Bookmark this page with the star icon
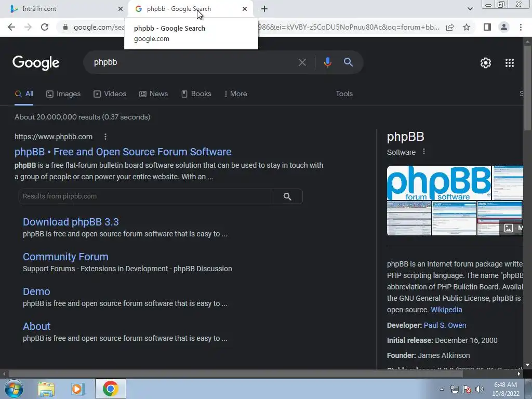Viewport: 532px width, 399px height. (467, 27)
